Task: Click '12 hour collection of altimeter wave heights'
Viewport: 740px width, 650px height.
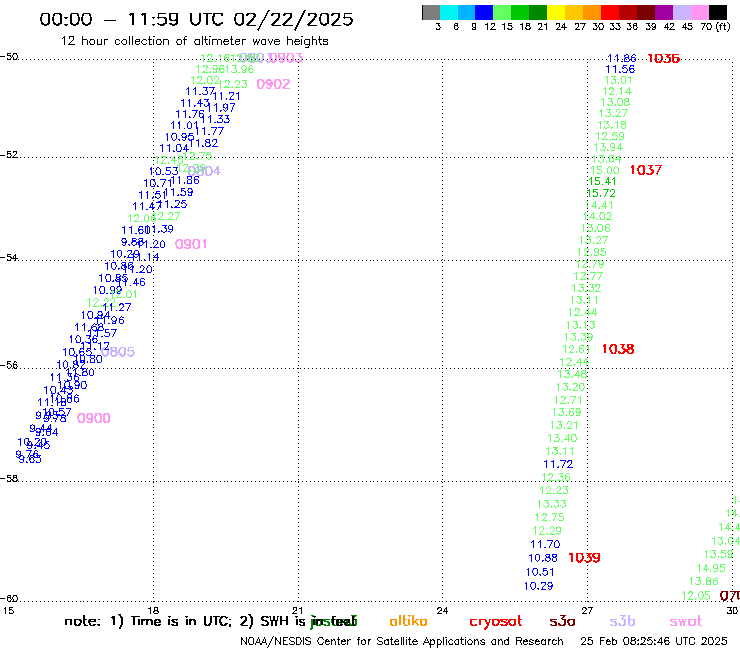Action: (x=194, y=41)
